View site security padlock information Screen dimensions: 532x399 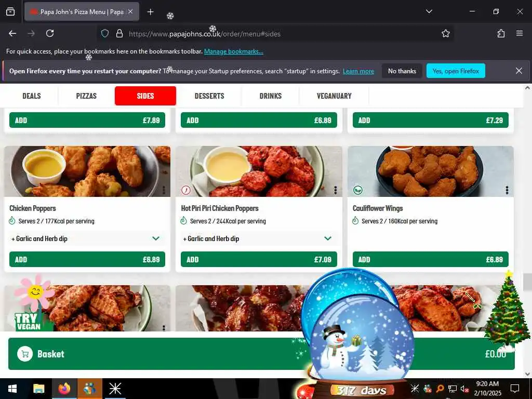click(x=119, y=33)
